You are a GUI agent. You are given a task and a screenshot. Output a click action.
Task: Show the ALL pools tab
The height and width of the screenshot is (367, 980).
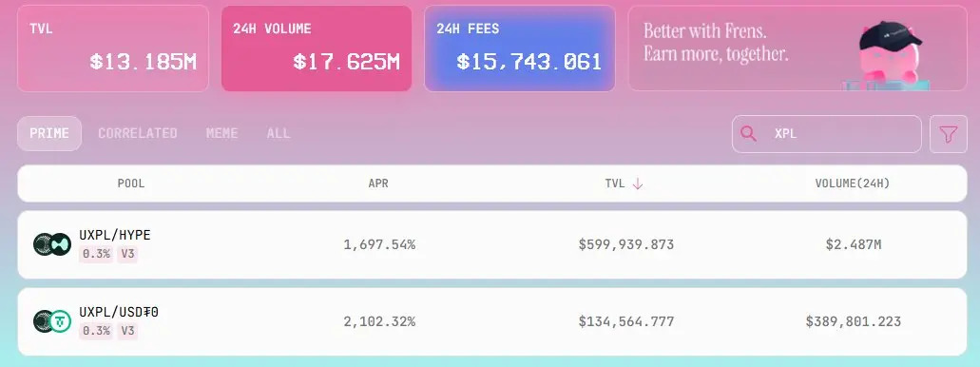[279, 133]
